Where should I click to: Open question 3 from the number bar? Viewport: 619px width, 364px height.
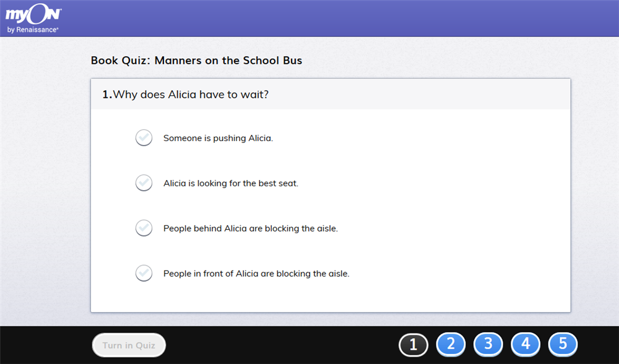pos(488,344)
